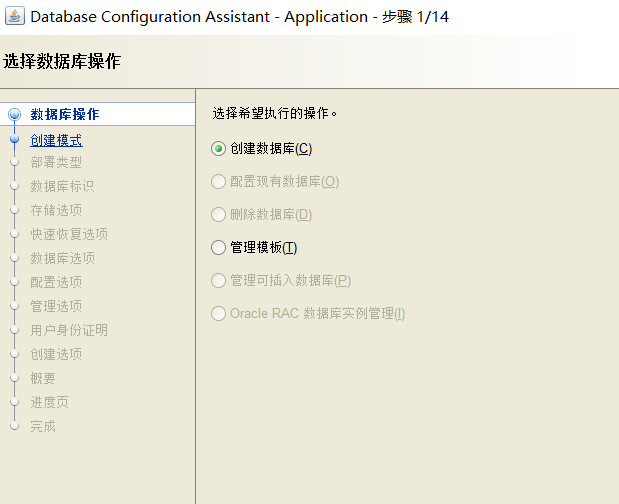Select the 数据库操作 step in sidebar

click(x=65, y=114)
